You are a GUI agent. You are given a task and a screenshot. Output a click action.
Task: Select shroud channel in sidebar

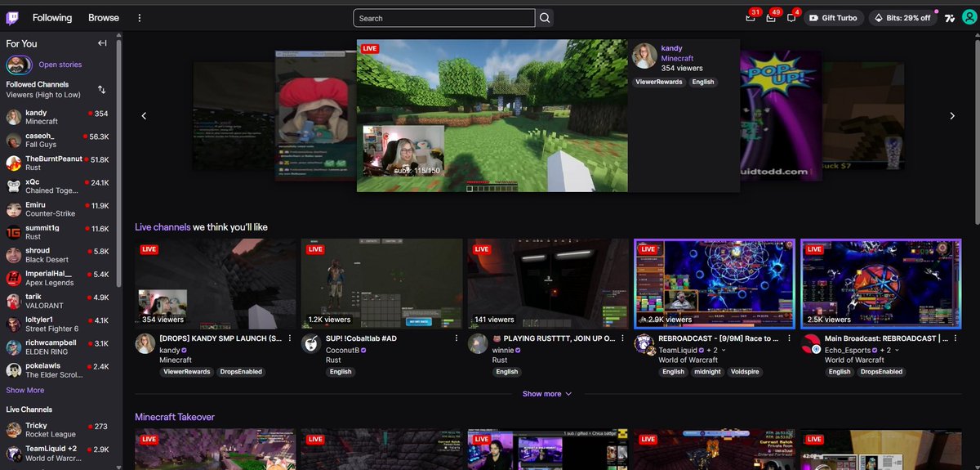[x=59, y=255]
